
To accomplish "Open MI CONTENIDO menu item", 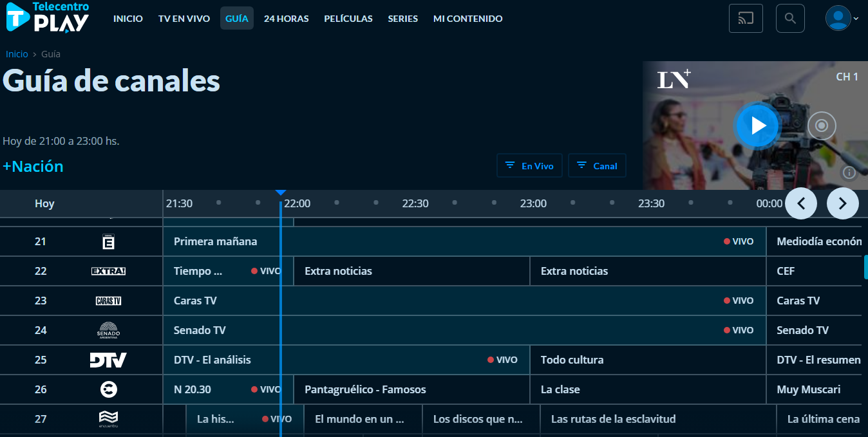I will tap(468, 19).
